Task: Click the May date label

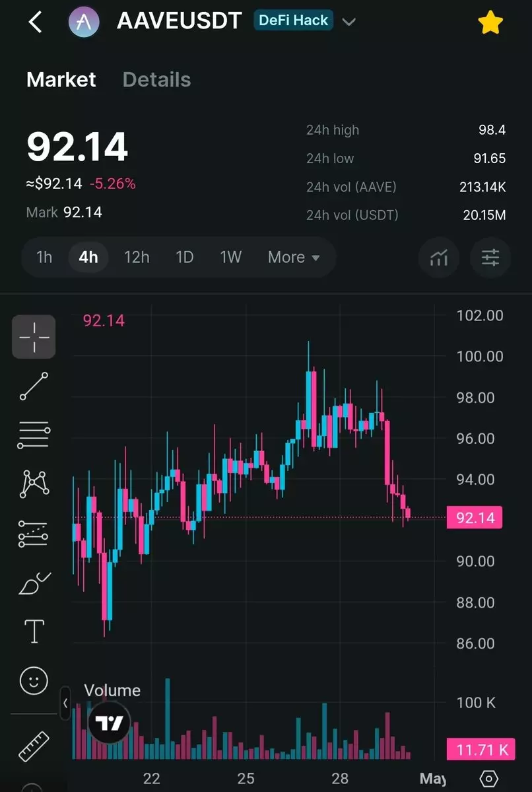Action: [432, 779]
